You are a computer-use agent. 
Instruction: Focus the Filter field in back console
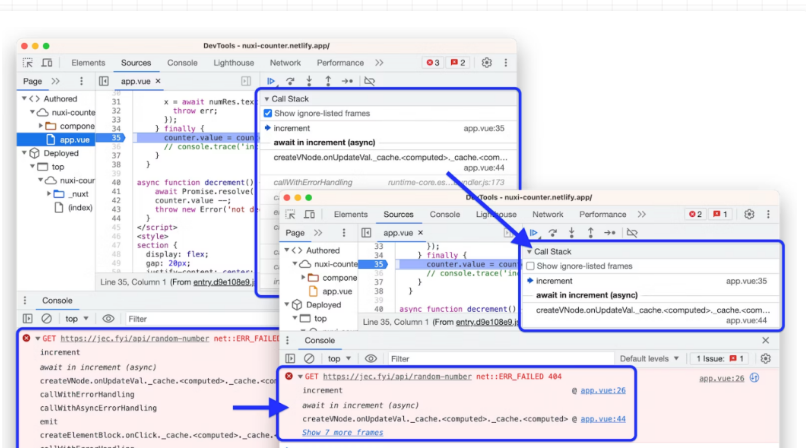(202, 319)
